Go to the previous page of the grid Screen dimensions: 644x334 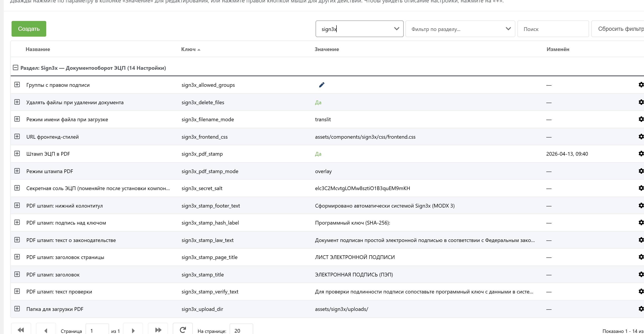46,331
